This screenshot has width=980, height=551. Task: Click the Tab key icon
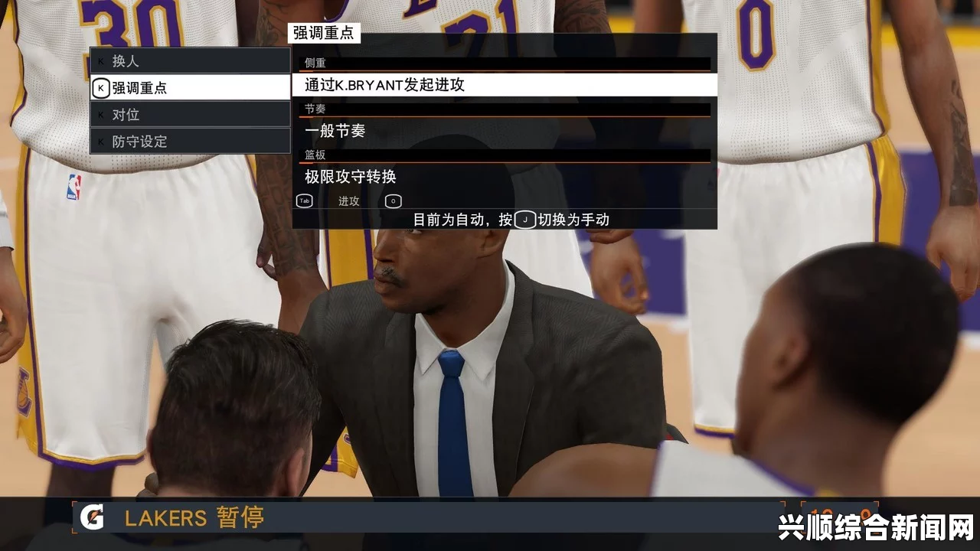[305, 201]
